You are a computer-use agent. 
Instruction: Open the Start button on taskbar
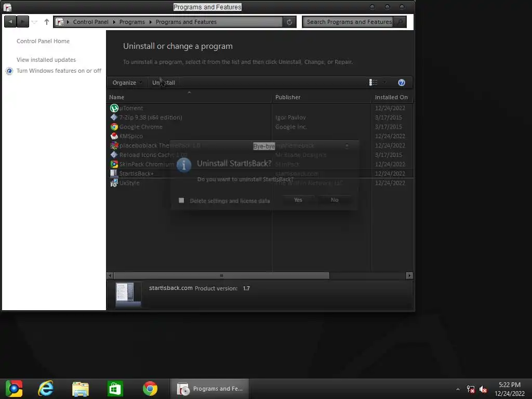[14, 389]
